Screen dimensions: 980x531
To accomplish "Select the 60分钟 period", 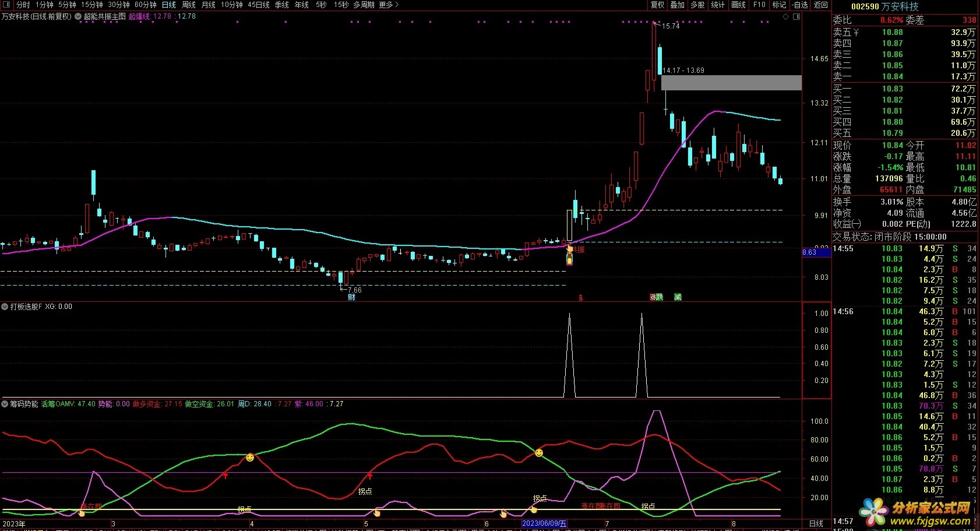I will coord(146,5).
